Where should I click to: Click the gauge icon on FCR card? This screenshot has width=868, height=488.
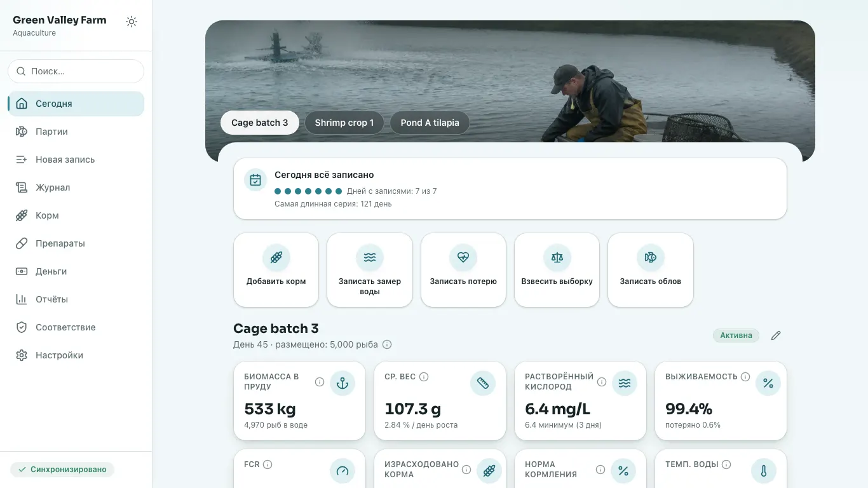coord(342,471)
